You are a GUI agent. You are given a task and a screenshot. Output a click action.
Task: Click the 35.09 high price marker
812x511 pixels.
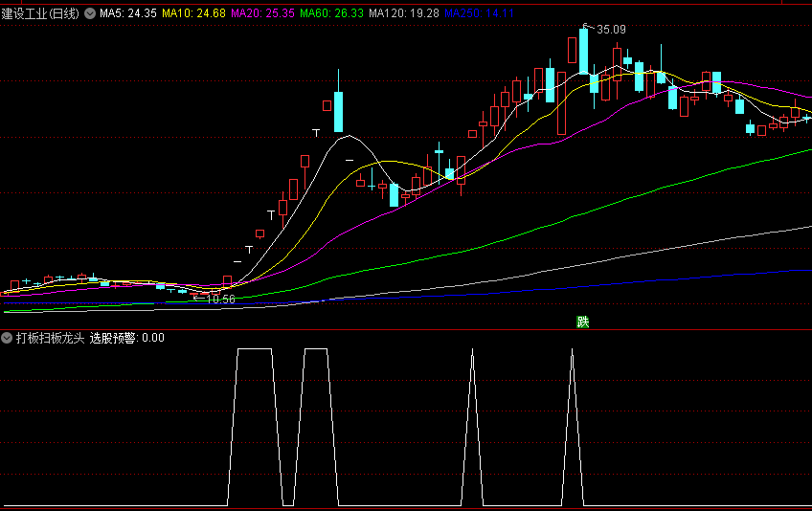[611, 30]
